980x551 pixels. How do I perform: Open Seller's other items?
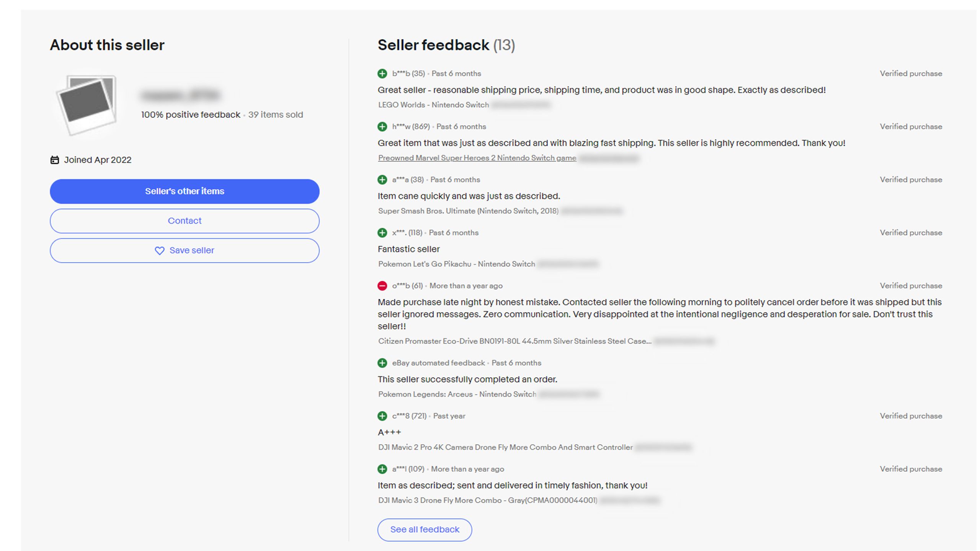(x=185, y=191)
